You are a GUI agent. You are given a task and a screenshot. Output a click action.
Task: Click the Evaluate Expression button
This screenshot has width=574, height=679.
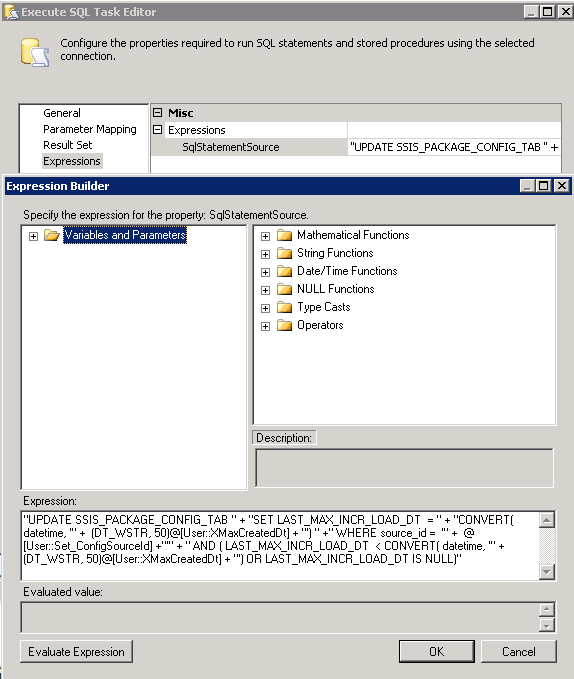tap(76, 652)
